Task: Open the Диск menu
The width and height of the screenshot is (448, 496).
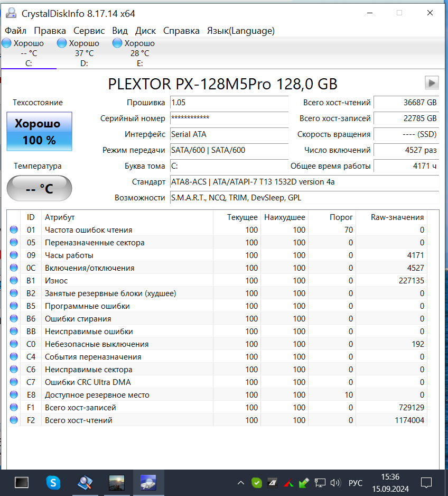Action: click(145, 31)
